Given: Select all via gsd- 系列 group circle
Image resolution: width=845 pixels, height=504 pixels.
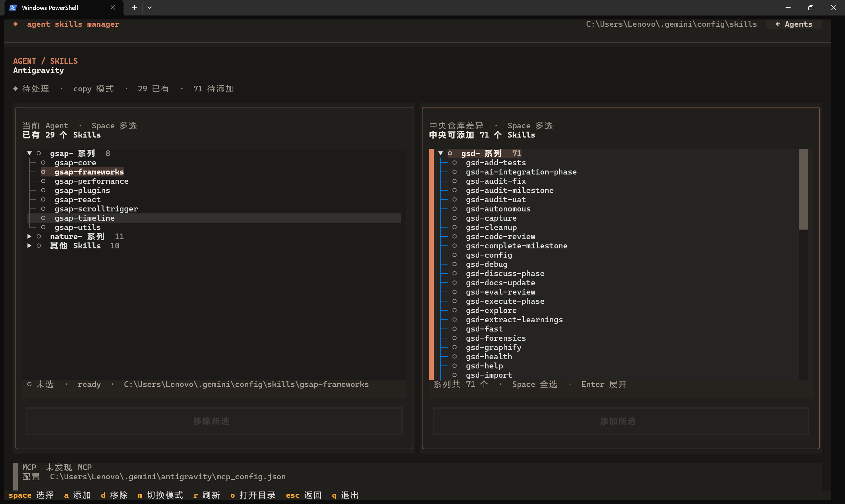Looking at the screenshot, I should point(450,153).
